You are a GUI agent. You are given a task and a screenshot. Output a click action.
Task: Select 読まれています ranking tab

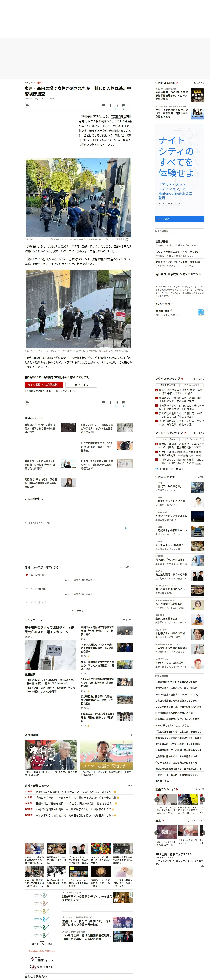167,385
